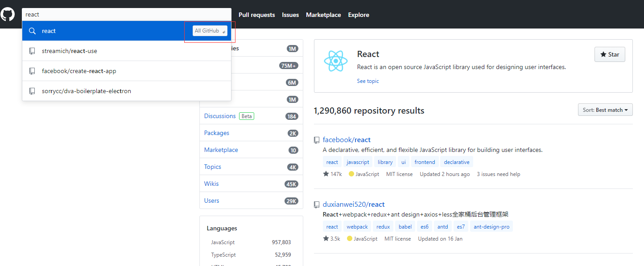
Task: Filter by JavaScript language
Action: 223,242
